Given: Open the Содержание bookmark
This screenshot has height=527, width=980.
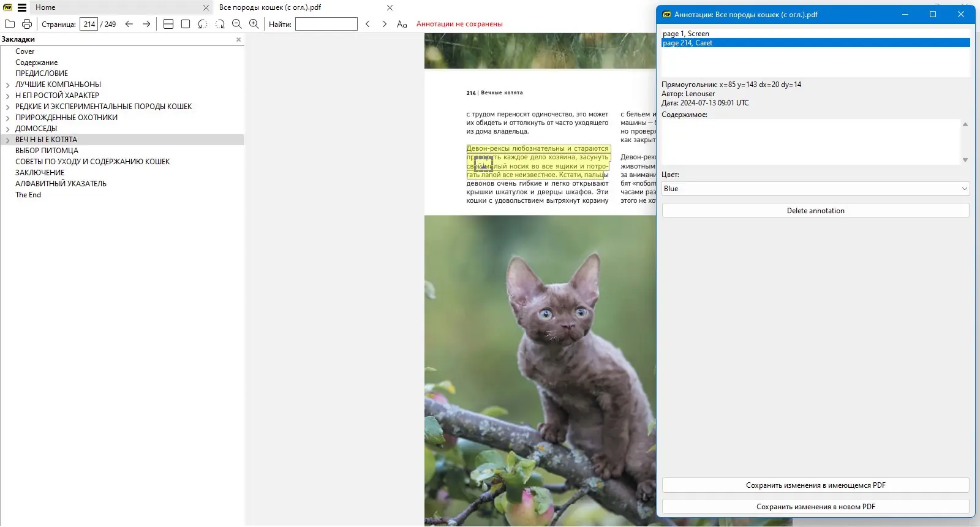Looking at the screenshot, I should (x=37, y=63).
